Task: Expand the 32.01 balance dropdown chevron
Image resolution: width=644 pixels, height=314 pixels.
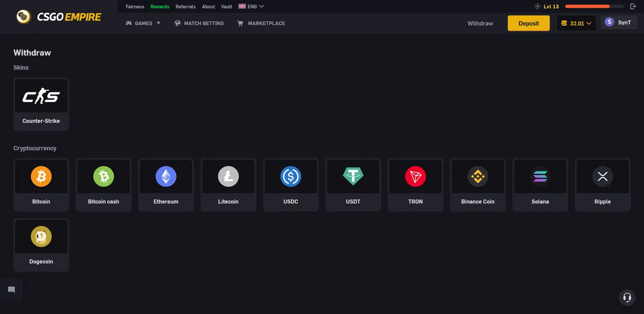Action: (589, 23)
